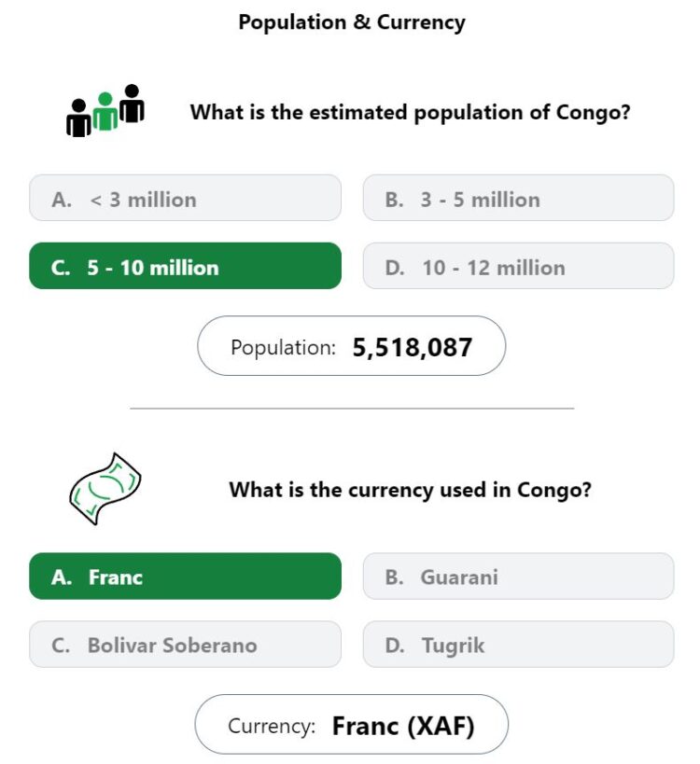
Task: Click the estimated population of Congo question
Action: click(410, 113)
